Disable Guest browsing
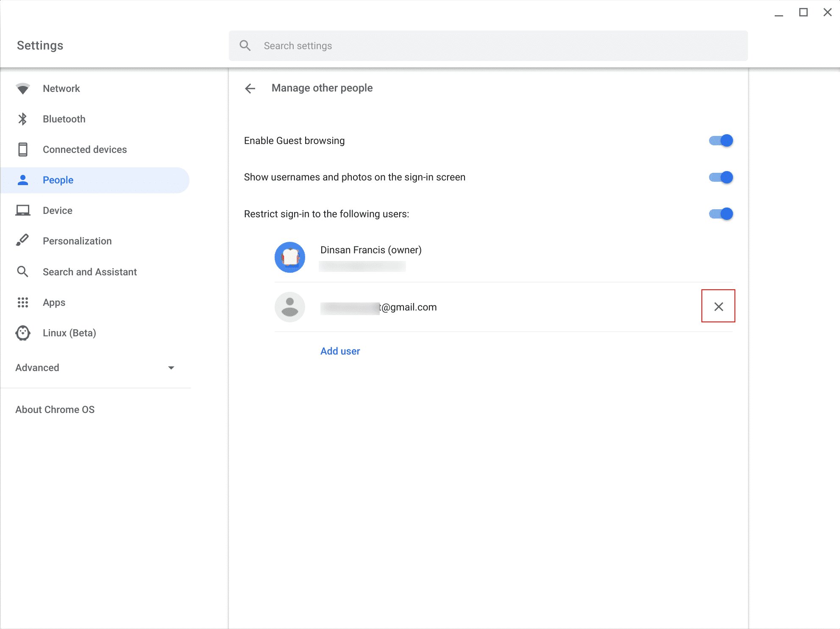 coord(721,140)
